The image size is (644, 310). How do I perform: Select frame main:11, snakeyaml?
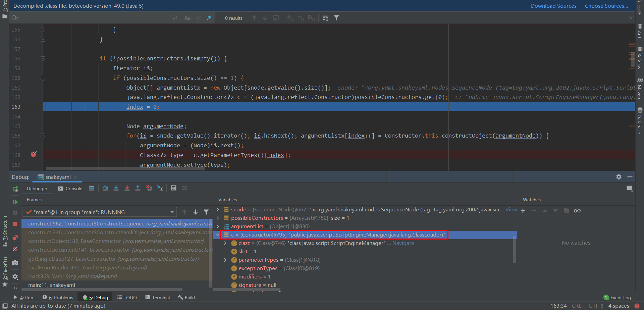(x=116, y=285)
